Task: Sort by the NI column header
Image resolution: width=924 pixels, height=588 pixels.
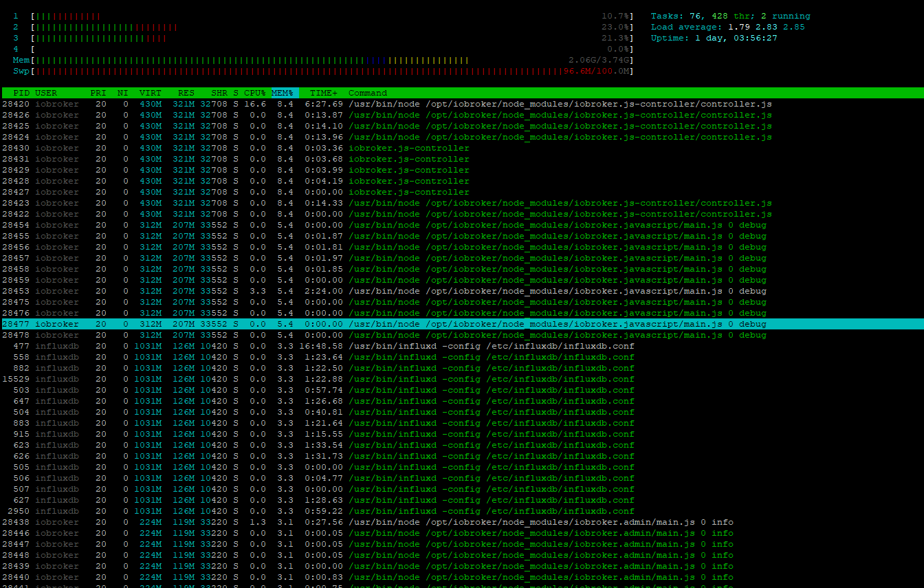Action: (122, 93)
